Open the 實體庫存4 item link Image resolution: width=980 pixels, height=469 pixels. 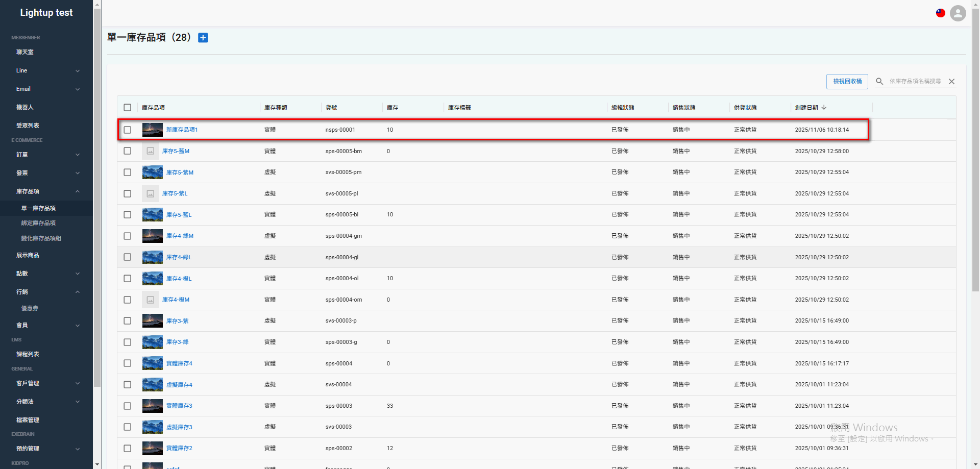[x=179, y=363]
